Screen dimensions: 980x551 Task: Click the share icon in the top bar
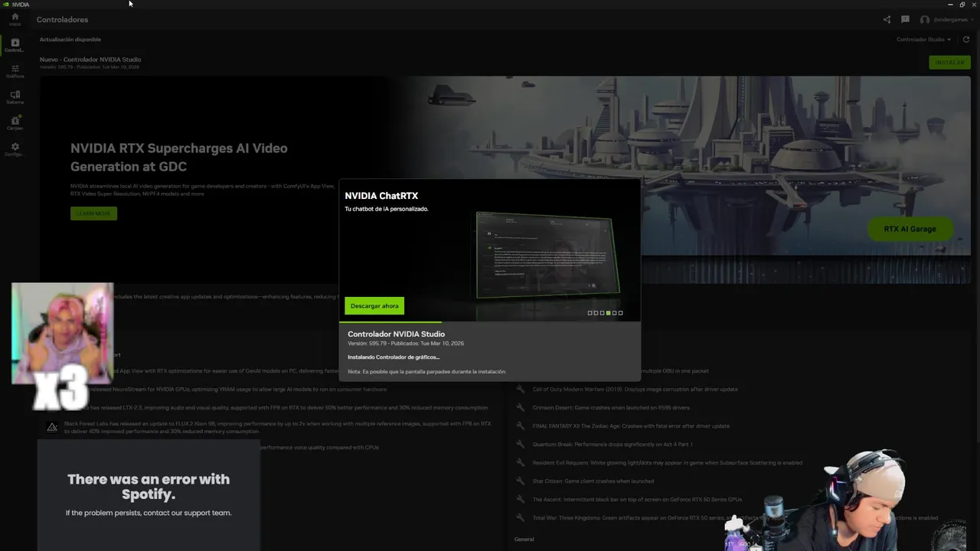tap(887, 20)
